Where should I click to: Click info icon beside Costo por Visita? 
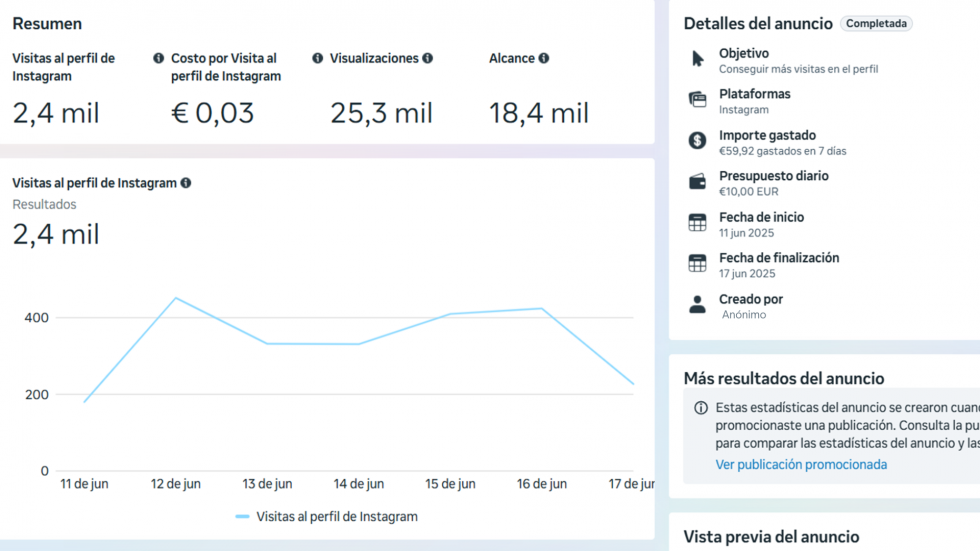click(318, 58)
